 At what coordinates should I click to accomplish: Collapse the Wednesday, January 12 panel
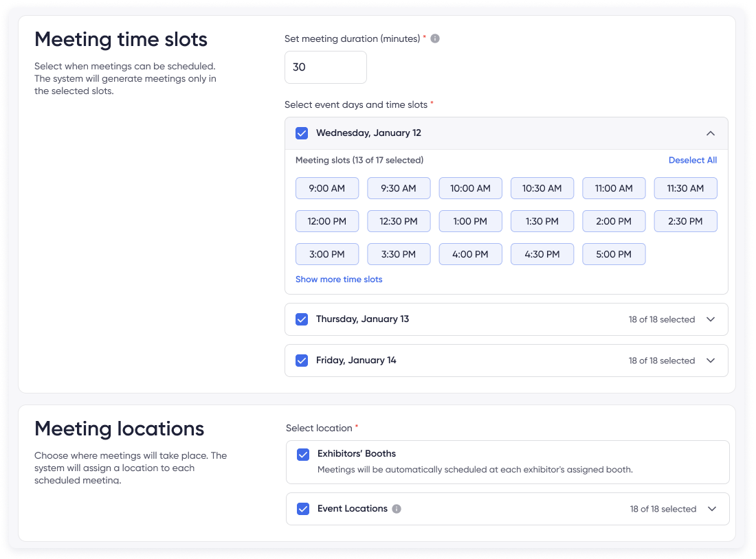[711, 133]
